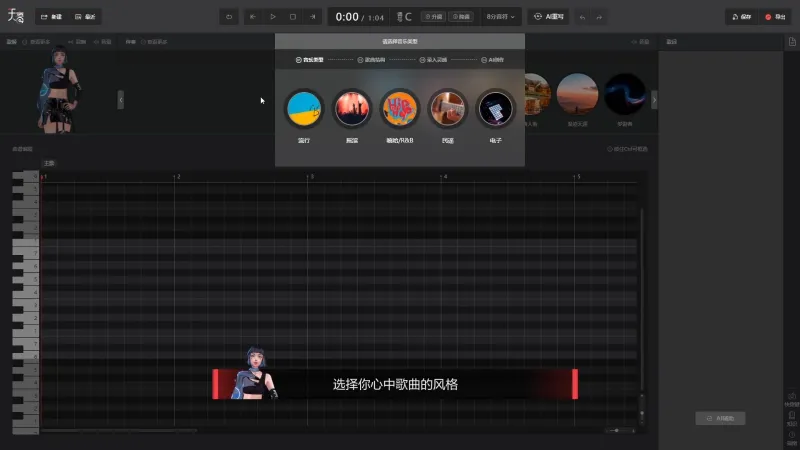Open the recent projects button beside New
This screenshot has width=800, height=450.
click(85, 17)
